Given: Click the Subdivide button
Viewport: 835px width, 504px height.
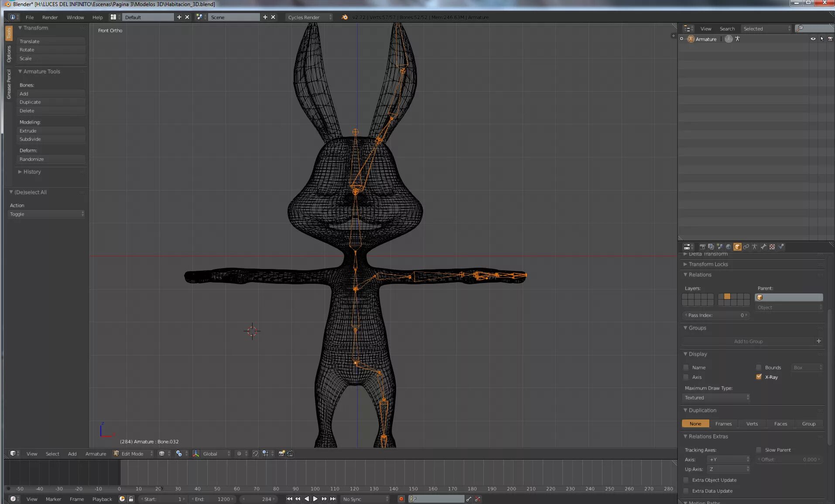Looking at the screenshot, I should pyautogui.click(x=51, y=139).
